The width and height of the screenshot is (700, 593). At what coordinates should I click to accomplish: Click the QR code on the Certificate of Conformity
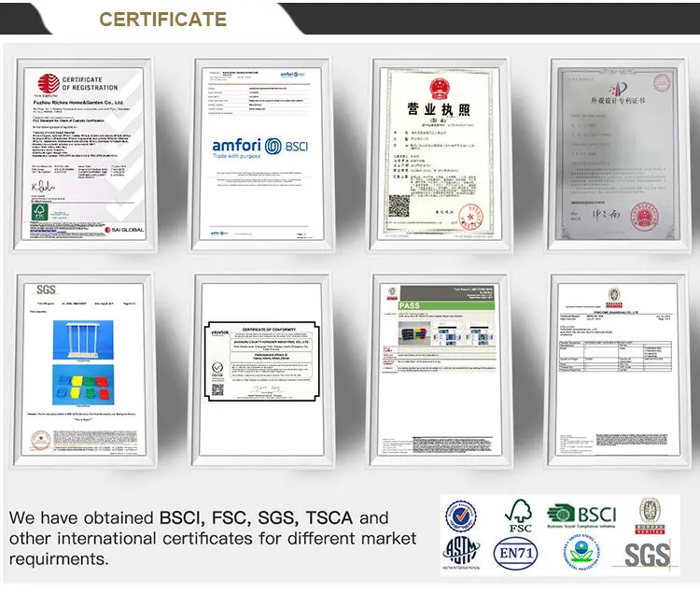217,389
